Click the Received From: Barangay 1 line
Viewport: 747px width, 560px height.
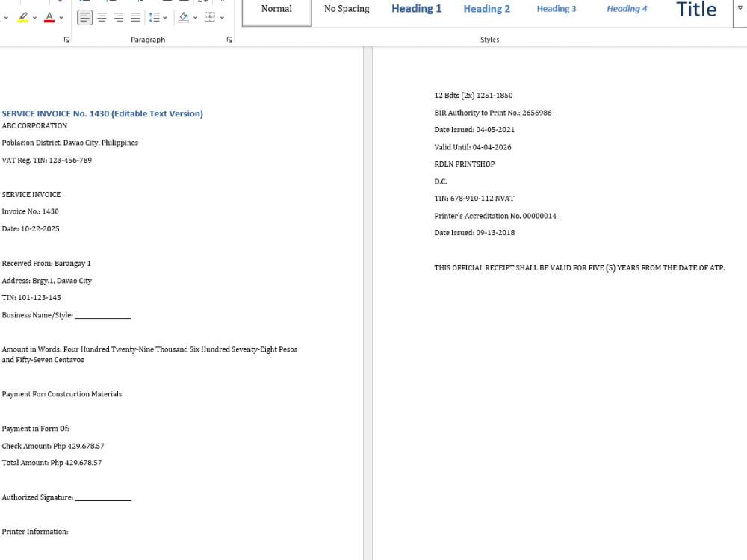point(46,264)
